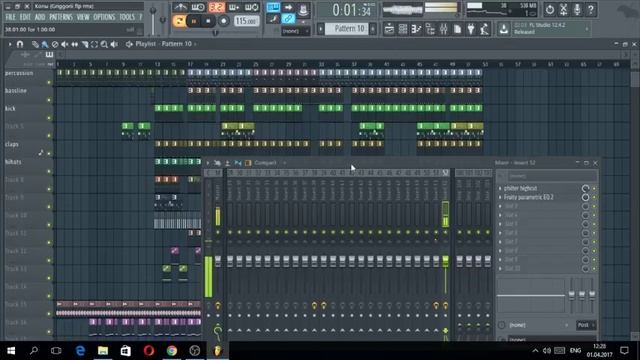Screen dimensions: 640x360
Task: Toggle the link/multilink to controllers icon
Action: pos(288,19)
